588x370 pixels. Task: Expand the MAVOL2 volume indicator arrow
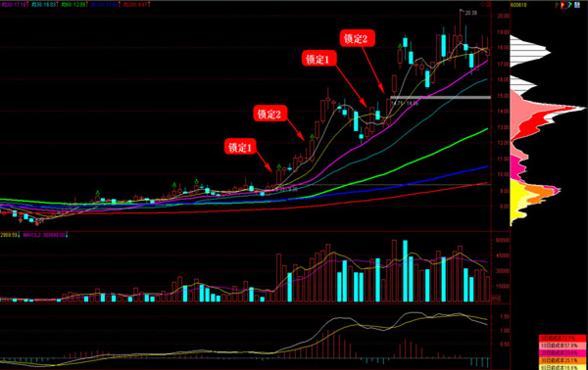[67, 235]
